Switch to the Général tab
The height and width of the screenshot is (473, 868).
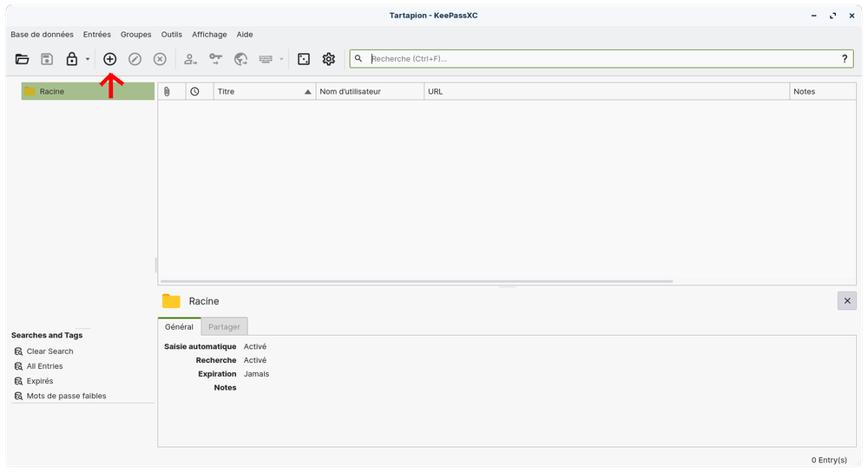pyautogui.click(x=179, y=326)
